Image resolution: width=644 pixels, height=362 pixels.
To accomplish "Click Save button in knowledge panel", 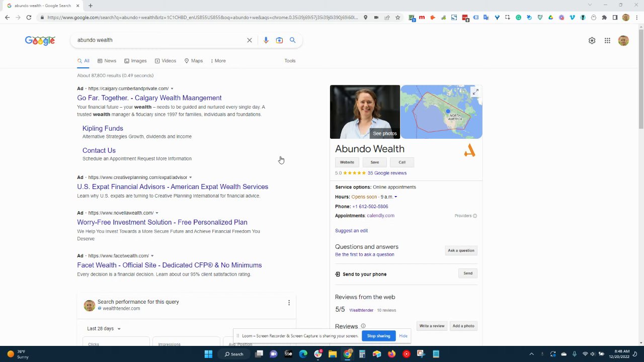I will pos(375,162).
